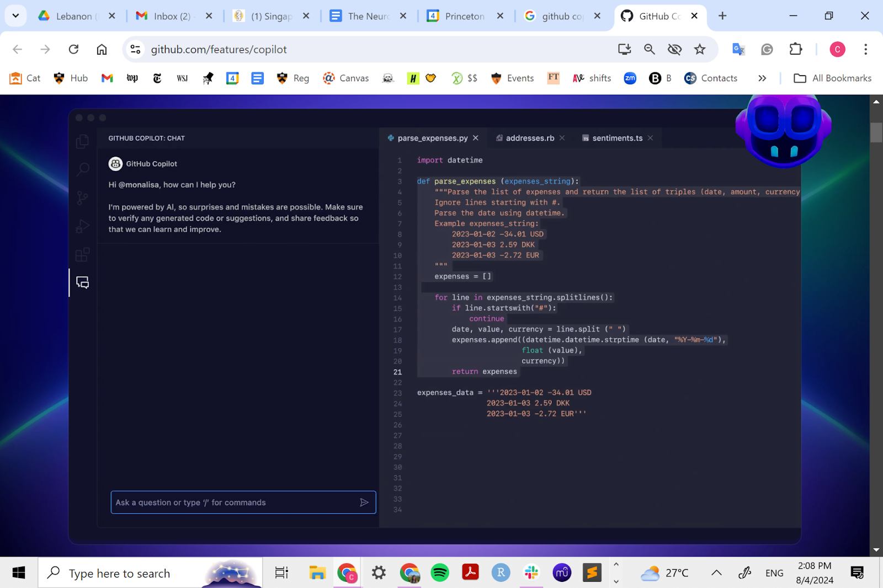This screenshot has height=588, width=883.
Task: Click the page vertical scrollbar thumb
Action: click(x=876, y=132)
